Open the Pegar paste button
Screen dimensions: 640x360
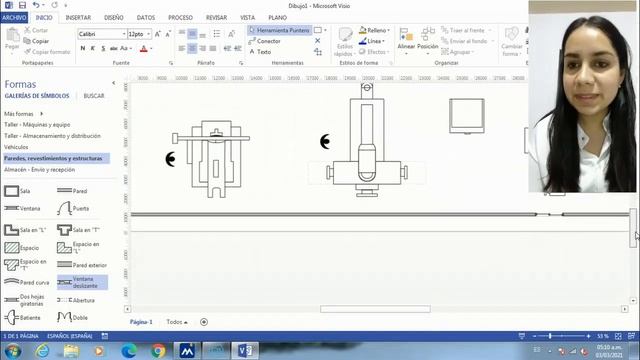coord(12,40)
